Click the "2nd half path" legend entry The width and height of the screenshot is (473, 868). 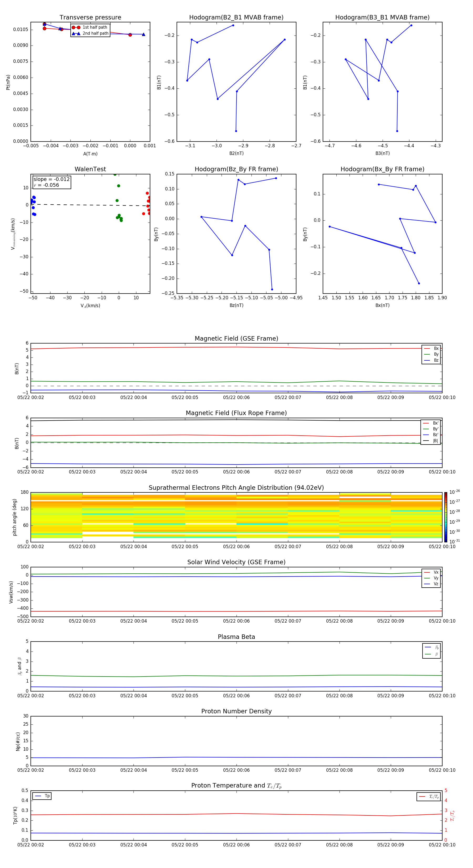(90, 33)
